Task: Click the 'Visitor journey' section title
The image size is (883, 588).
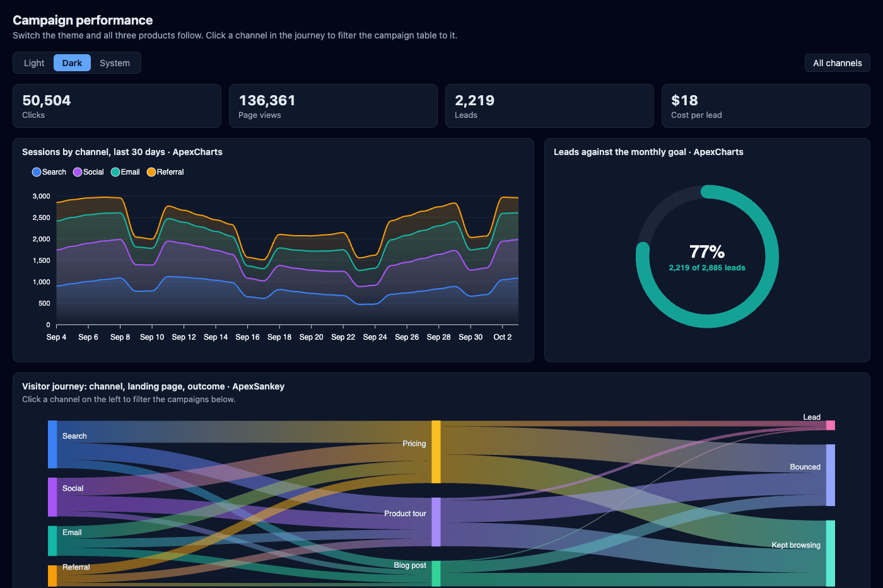Action: (x=153, y=386)
